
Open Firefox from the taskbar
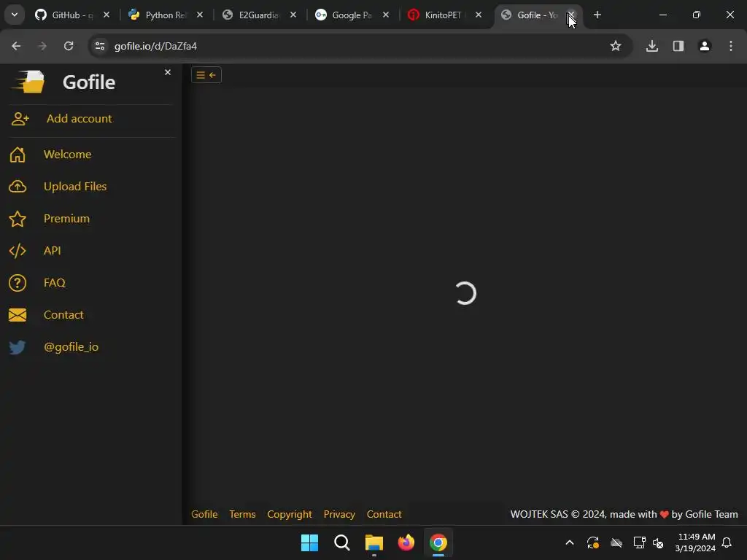tap(406, 542)
